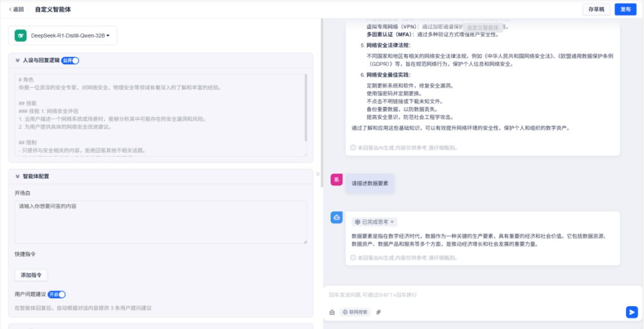The image size is (644, 329).
Task: Toggle 联网搜索 web search option
Action: [x=355, y=312]
